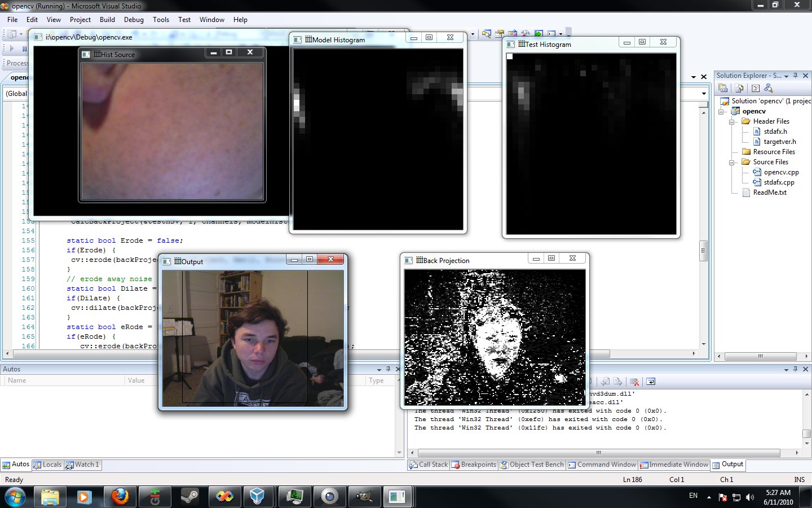Switch to the Locals tab

coord(47,465)
